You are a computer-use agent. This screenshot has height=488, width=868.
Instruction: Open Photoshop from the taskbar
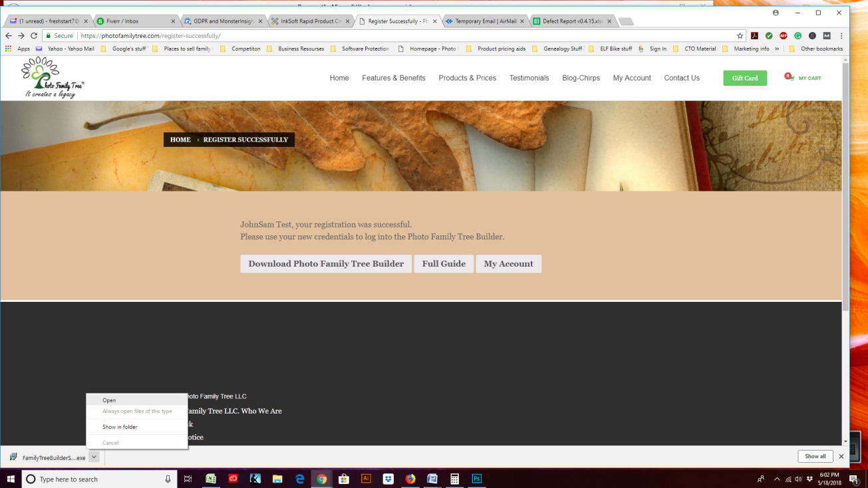point(476,479)
